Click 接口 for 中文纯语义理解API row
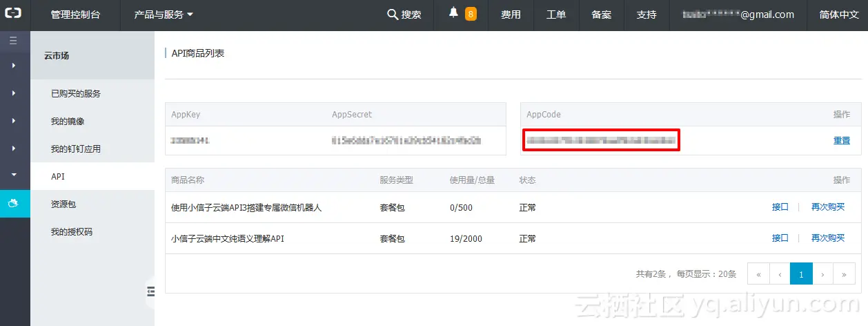868x326 pixels. click(780, 238)
